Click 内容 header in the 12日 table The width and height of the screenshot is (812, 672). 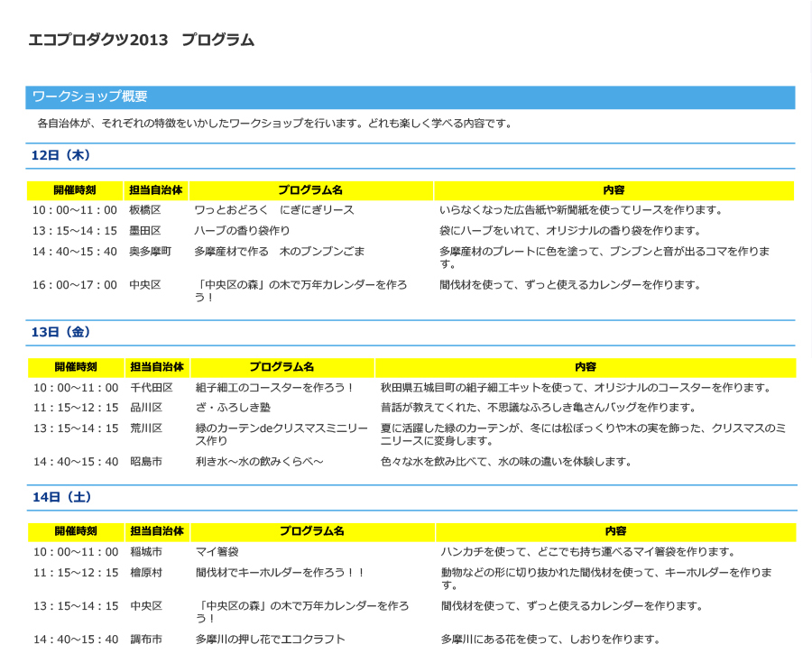614,190
